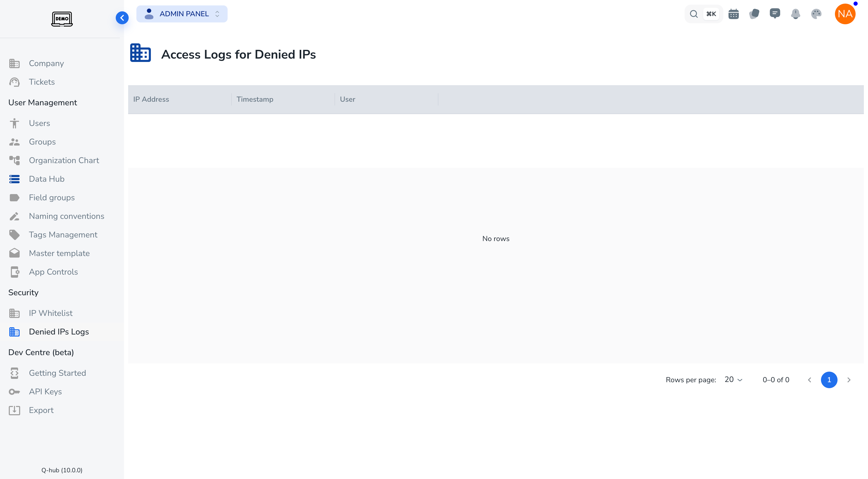Open the NA user avatar menu
The image size is (868, 479).
pyautogui.click(x=845, y=14)
